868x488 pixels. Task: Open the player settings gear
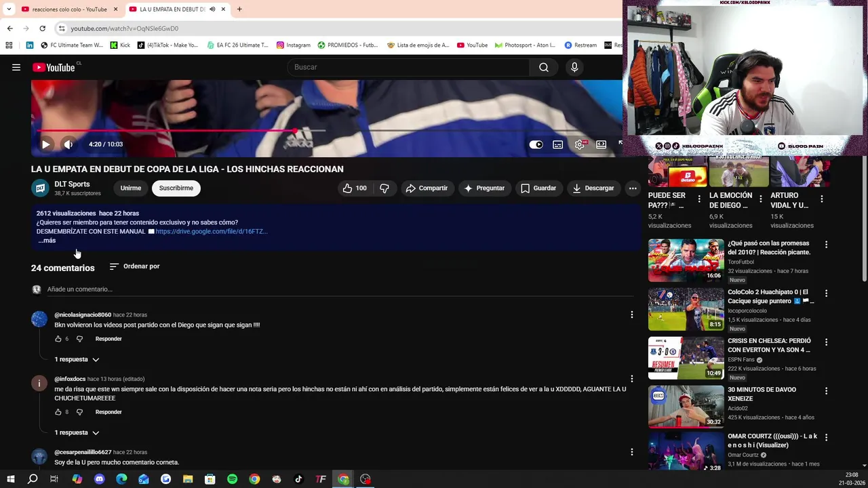tap(580, 144)
